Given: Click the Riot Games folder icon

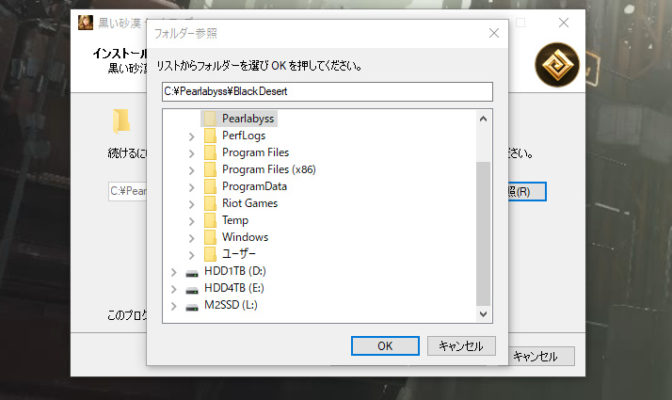Looking at the screenshot, I should (210, 203).
